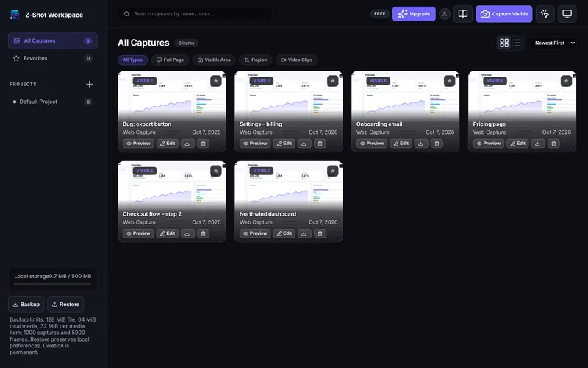Favorite the Bug: export button capture star
The width and height of the screenshot is (588, 368).
point(215,81)
